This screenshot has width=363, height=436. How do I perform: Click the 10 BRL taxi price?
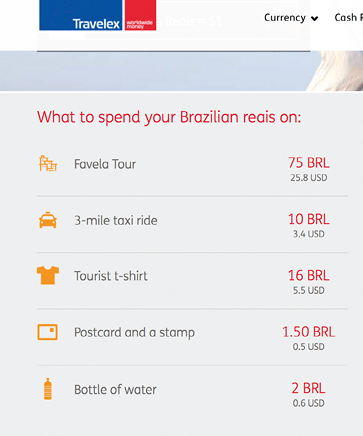click(309, 219)
